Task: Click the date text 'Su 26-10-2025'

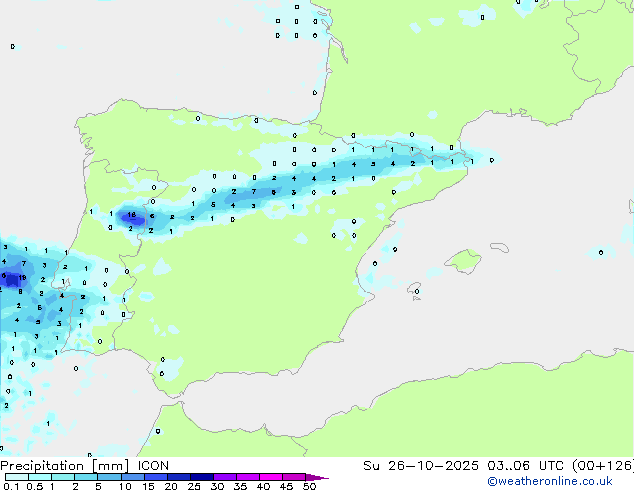Action: click(421, 466)
